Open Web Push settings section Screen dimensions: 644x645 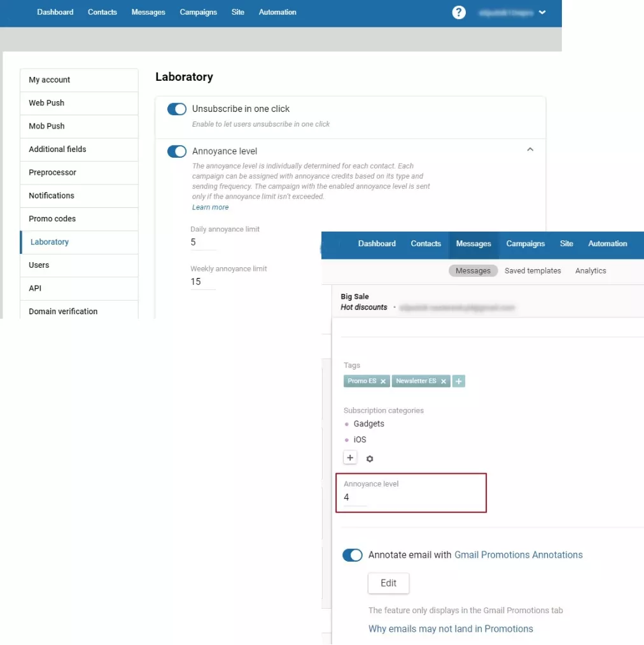(x=79, y=103)
